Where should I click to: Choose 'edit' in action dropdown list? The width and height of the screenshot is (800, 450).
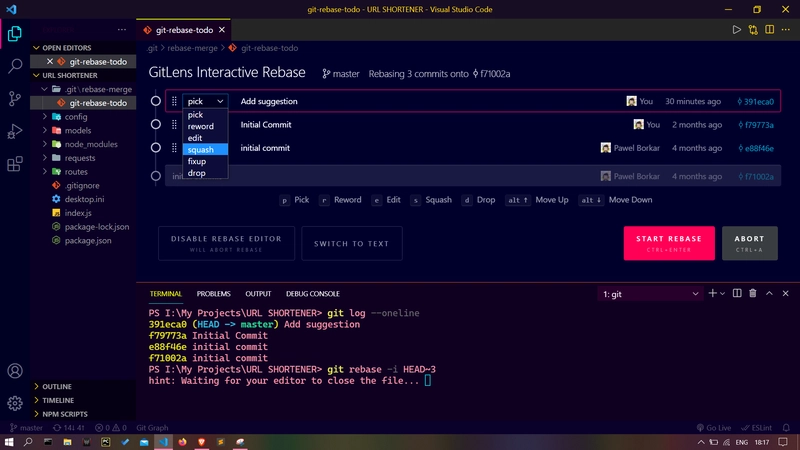(x=205, y=138)
